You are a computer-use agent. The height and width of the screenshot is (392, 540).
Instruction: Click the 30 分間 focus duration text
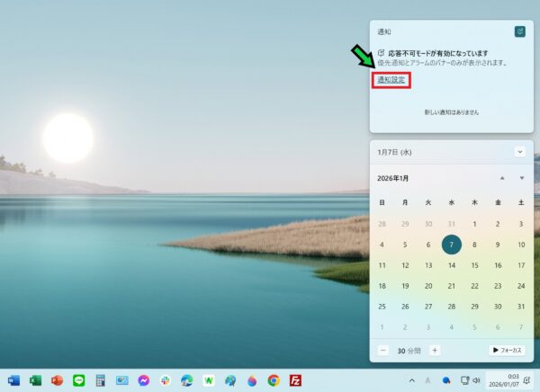point(409,351)
